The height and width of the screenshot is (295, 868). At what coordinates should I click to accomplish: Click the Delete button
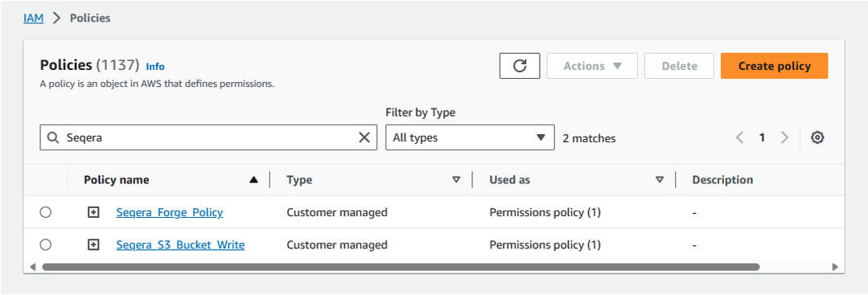pos(679,66)
